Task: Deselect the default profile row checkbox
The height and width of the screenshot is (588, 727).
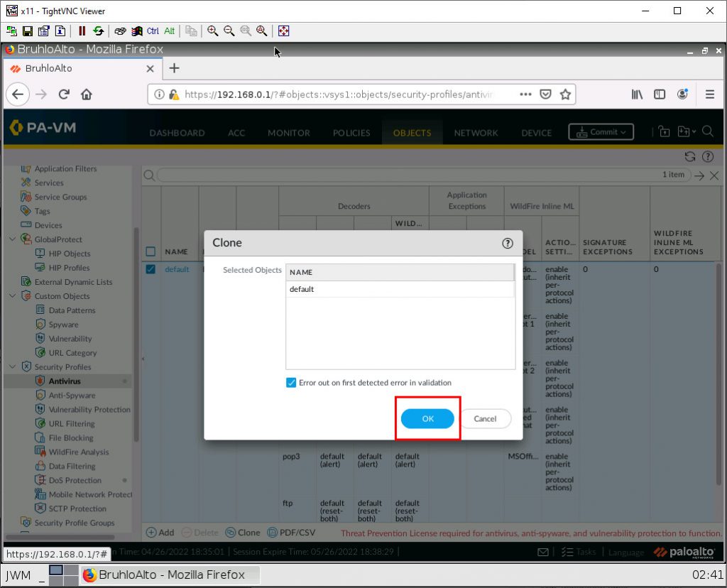Action: tap(150, 269)
